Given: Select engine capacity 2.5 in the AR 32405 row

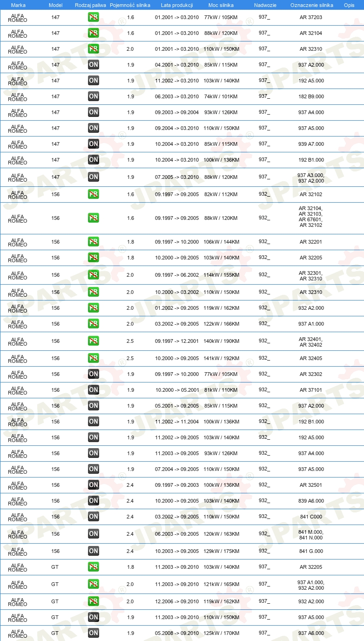Looking at the screenshot, I should tap(130, 359).
